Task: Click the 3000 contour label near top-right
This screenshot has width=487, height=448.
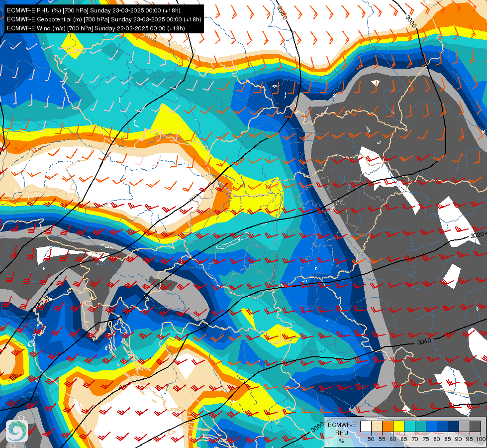Action: [410, 21]
